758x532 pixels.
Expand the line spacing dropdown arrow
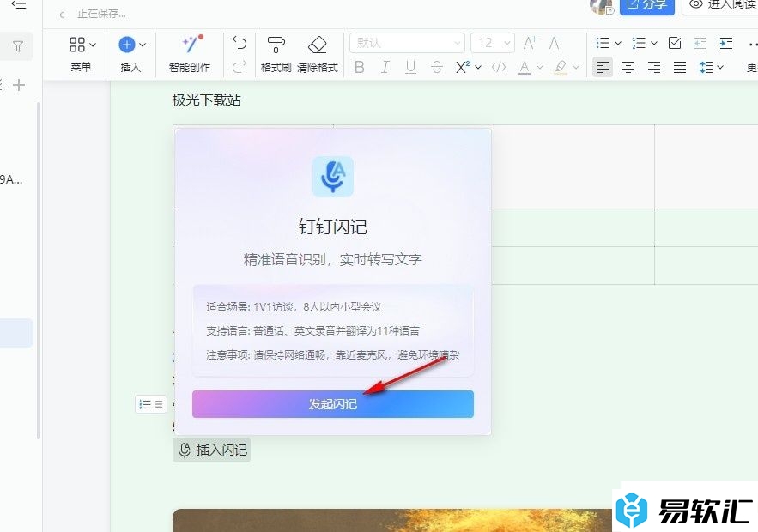click(720, 67)
